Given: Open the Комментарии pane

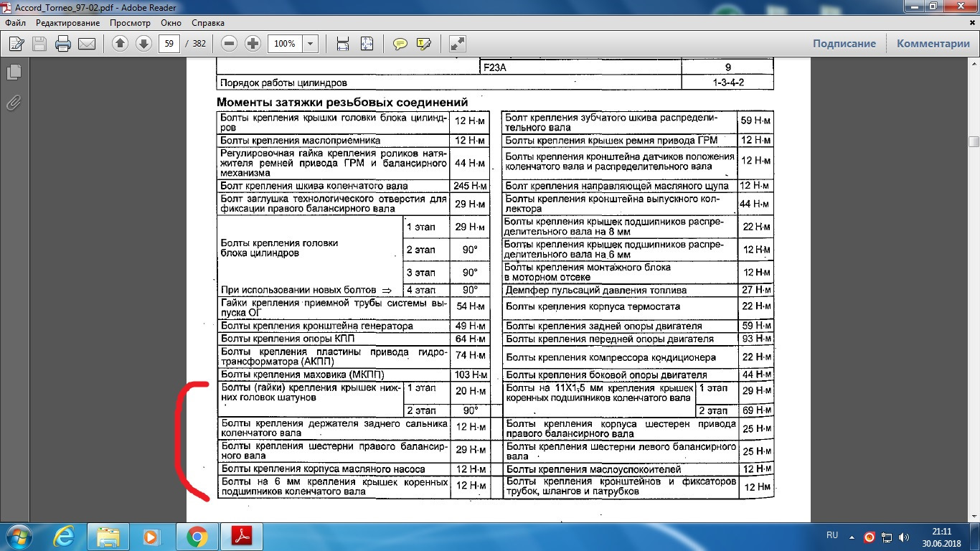Looking at the screenshot, I should [x=933, y=44].
